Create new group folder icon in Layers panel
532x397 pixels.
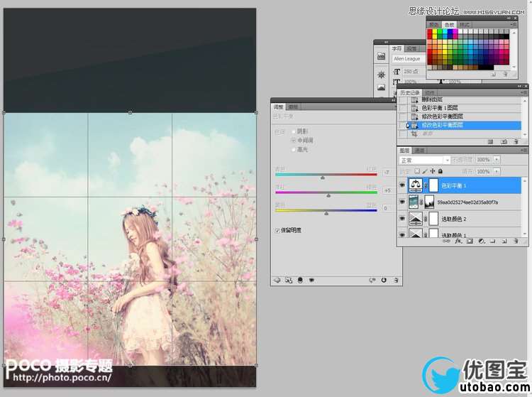click(x=493, y=241)
